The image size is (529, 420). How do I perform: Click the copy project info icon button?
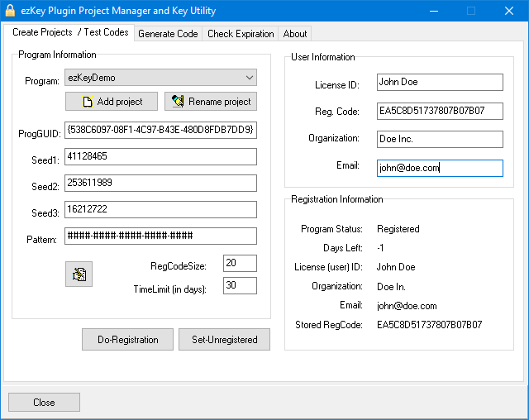coord(79,274)
